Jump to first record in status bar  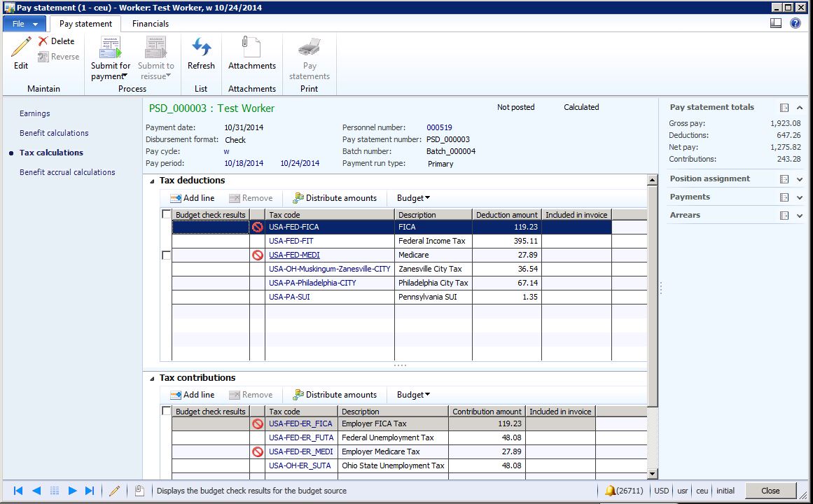click(x=19, y=491)
